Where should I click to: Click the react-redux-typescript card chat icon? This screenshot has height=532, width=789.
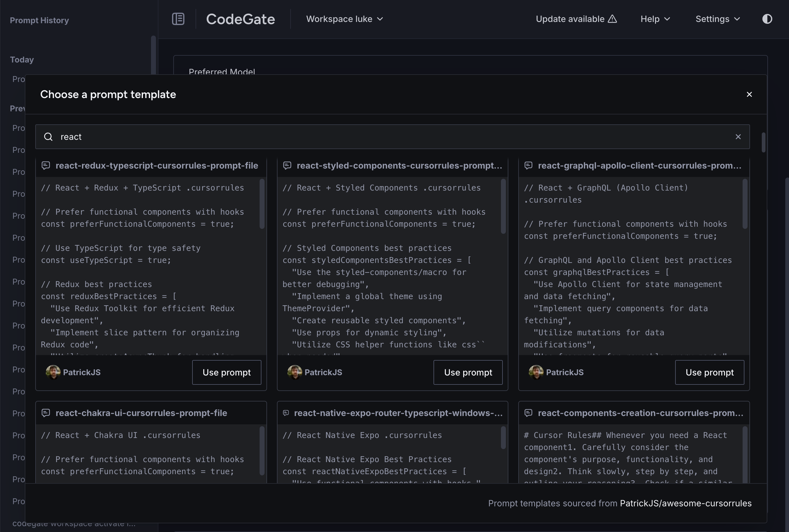(46, 165)
